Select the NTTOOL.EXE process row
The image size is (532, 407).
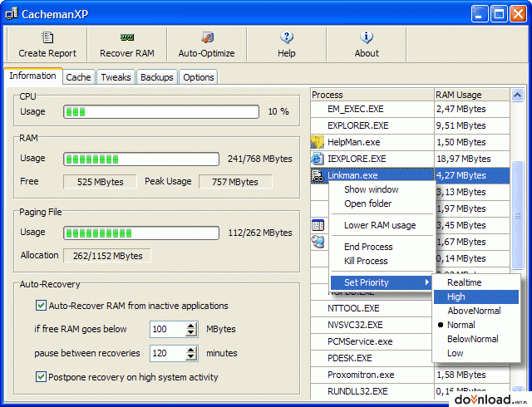coord(372,308)
